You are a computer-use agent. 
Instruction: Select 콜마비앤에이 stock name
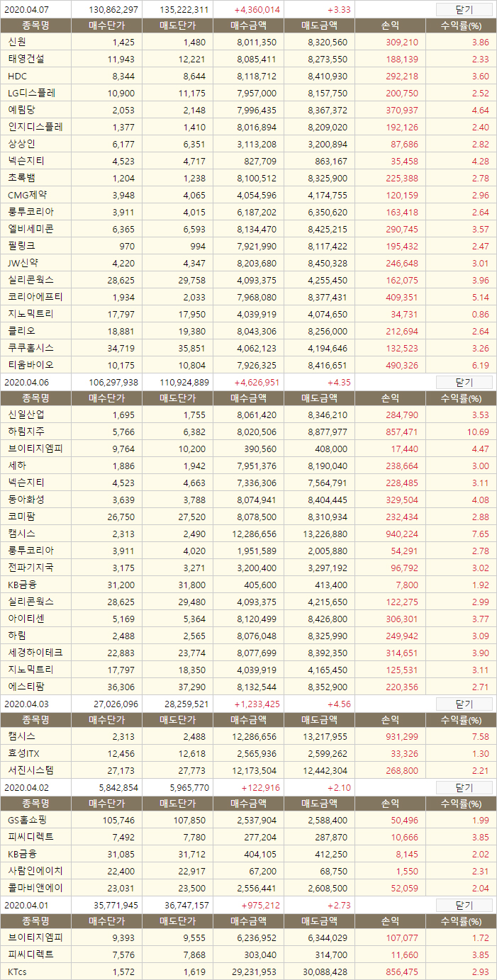point(35,888)
